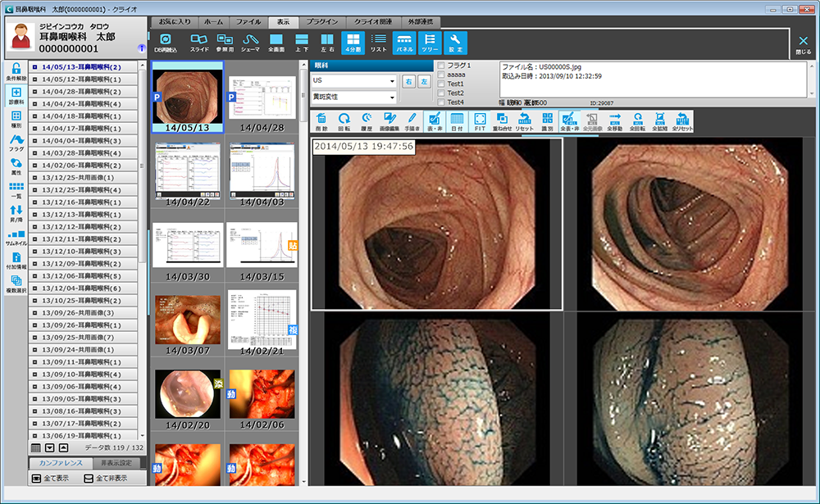Screen dimensions: 820x504
Task: Toggle the FIT fit-to-frame button
Action: click(x=480, y=121)
